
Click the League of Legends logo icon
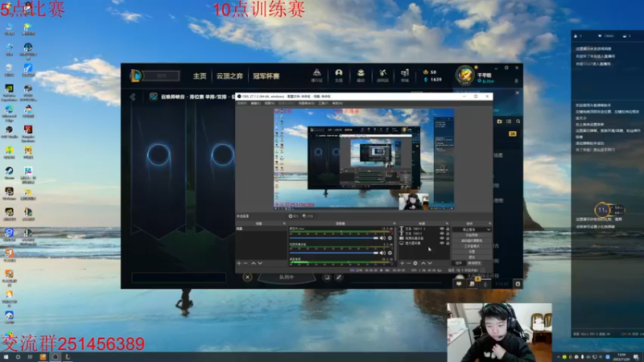pyautogui.click(x=135, y=76)
